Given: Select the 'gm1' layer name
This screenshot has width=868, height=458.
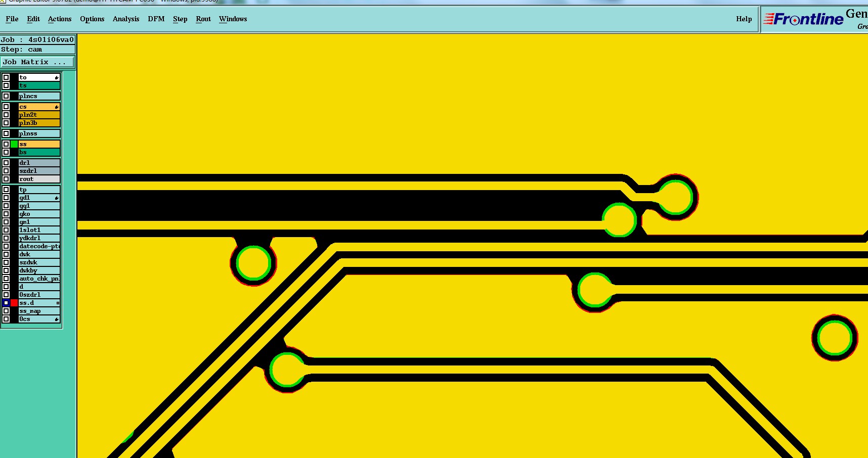Looking at the screenshot, I should (x=39, y=222).
